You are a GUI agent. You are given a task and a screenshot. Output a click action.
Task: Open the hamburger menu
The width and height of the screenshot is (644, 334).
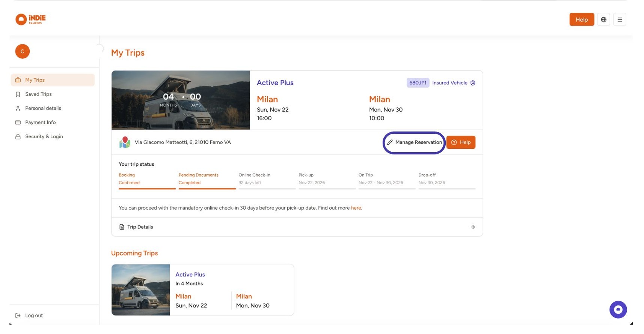[620, 20]
